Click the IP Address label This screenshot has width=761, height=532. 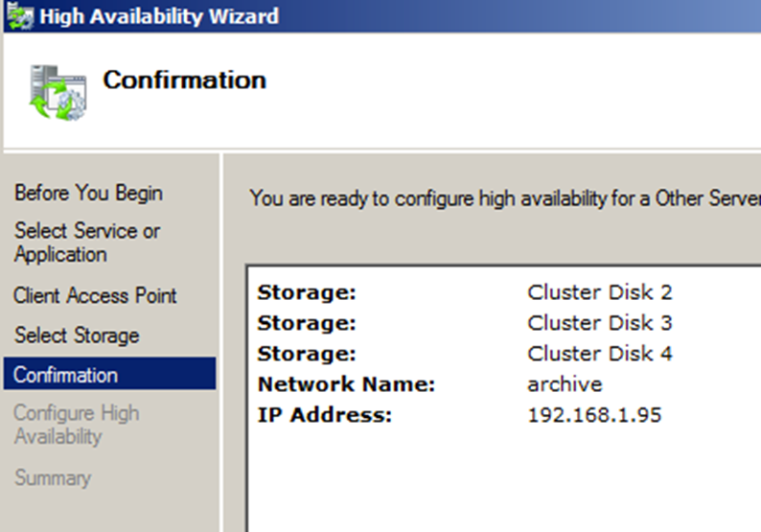[325, 415]
